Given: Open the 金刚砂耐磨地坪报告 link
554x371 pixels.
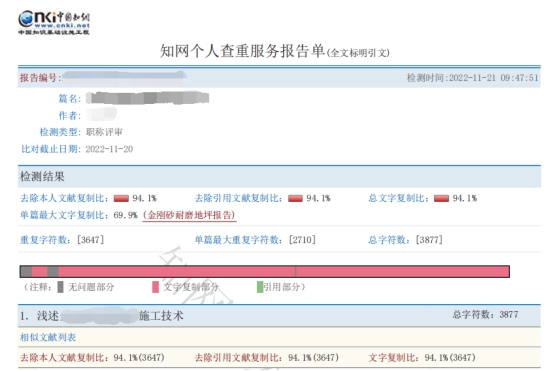Looking at the screenshot, I should (189, 215).
